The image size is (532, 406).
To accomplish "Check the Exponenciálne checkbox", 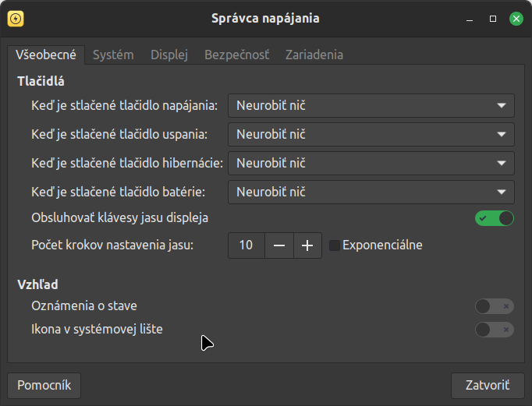I will pyautogui.click(x=335, y=245).
